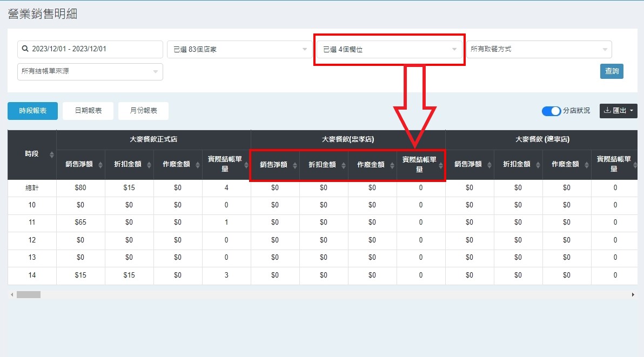Sort 大麥餐飲(忠孝店) 銷售淨額 column
Viewport: 644px width, 357px height.
point(295,165)
